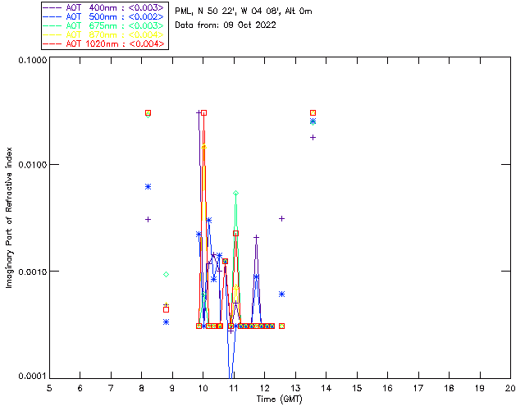Select the blue asterisk marker near 0.0006 after 12 hours
525x420 pixels.
281,294
